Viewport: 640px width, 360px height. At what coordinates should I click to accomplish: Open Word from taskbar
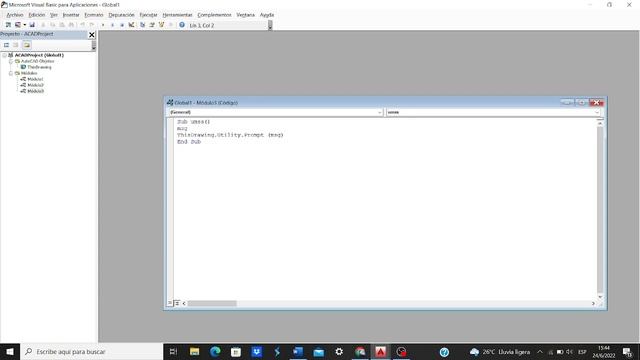pyautogui.click(x=298, y=351)
